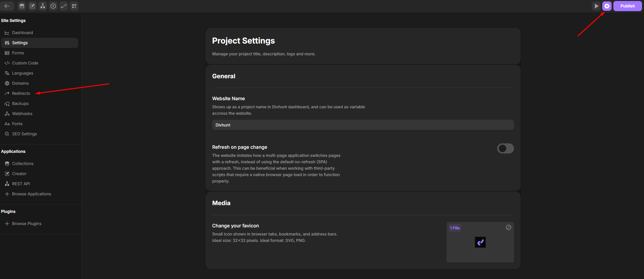Click the curved path arrow toolbar icon
The image size is (644, 279).
[64, 6]
